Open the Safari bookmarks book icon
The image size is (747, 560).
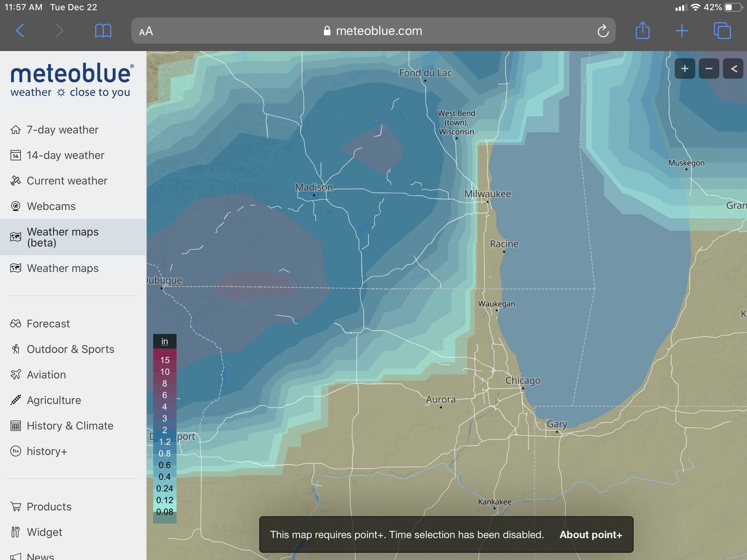[x=103, y=31]
